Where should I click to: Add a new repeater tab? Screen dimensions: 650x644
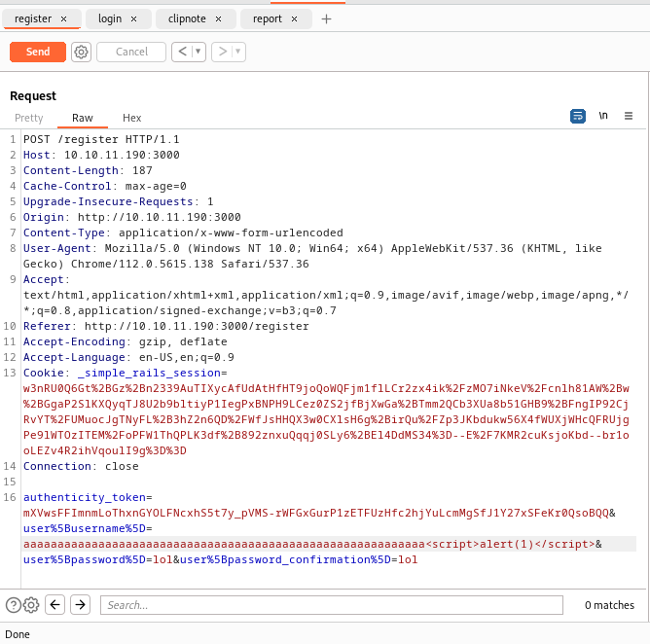pos(326,18)
